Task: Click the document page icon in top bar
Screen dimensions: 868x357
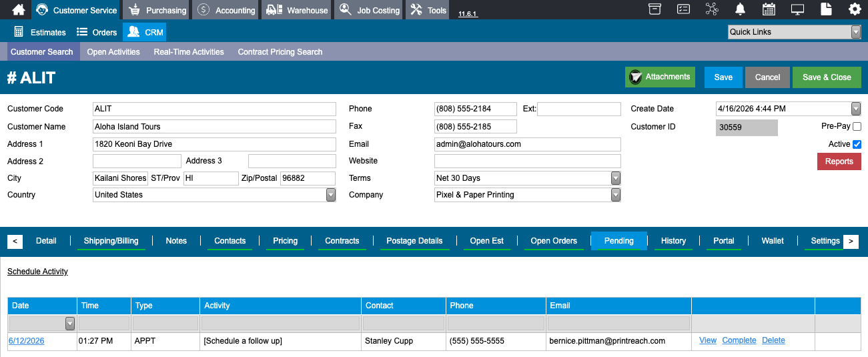Action: click(x=826, y=9)
